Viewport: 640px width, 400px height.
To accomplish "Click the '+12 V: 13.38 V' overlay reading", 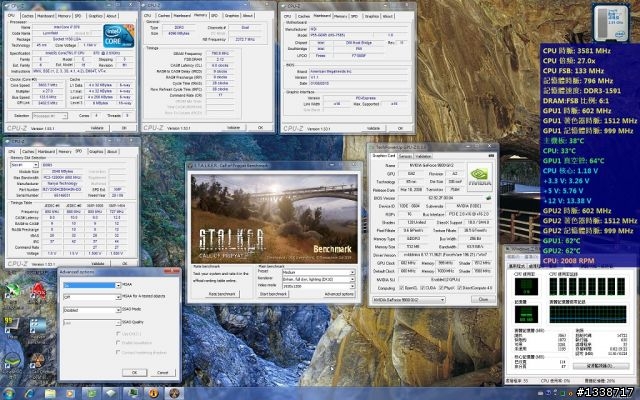I will [567, 201].
